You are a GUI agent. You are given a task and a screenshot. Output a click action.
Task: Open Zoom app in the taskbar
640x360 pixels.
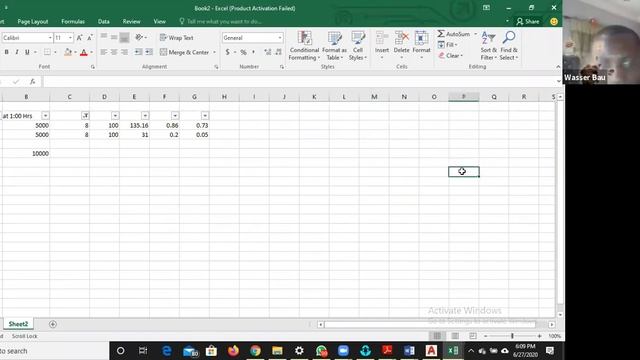pos(343,351)
